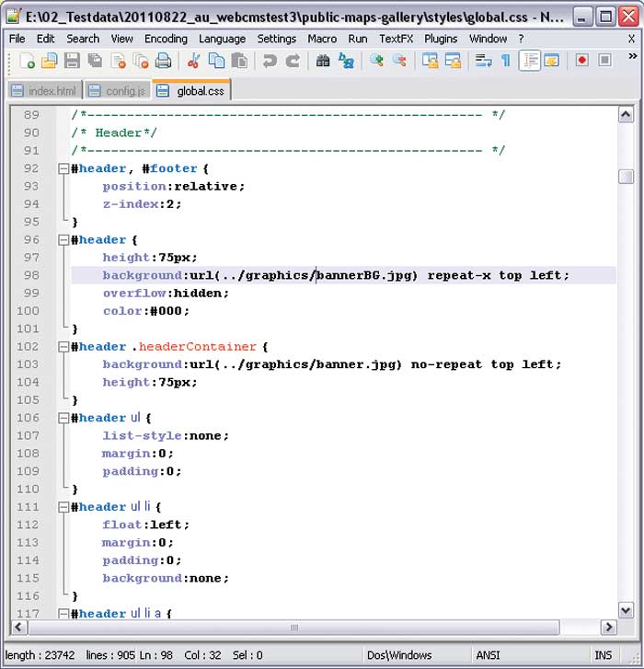
Task: Open a file using the folder icon
Action: click(x=49, y=61)
